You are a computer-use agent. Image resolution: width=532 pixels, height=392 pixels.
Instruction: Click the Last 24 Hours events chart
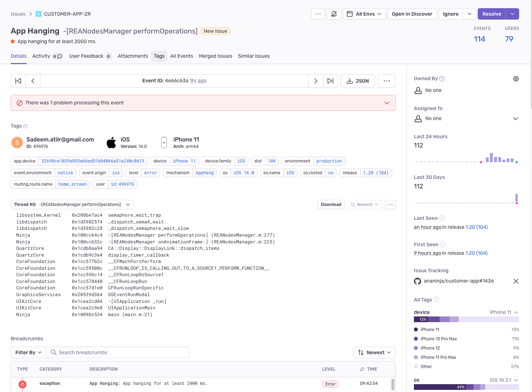click(x=466, y=158)
